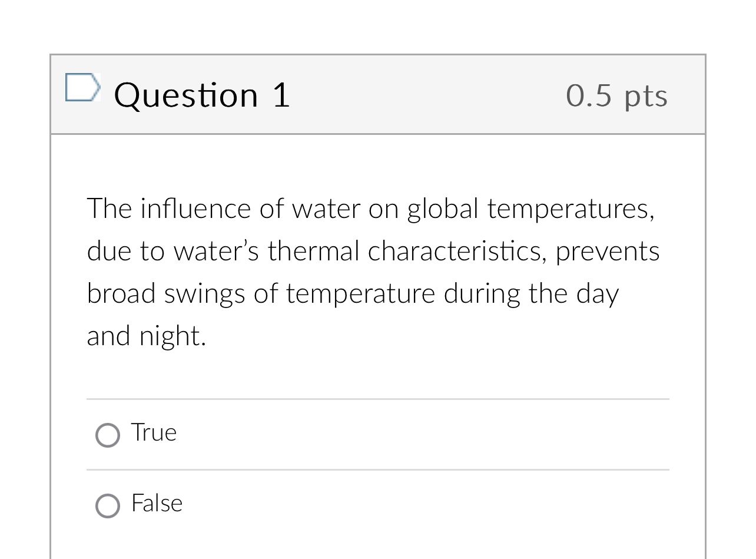Screen dimensions: 756x559
Task: Flag Question 1 with the bookmark icon
Action: (x=82, y=88)
